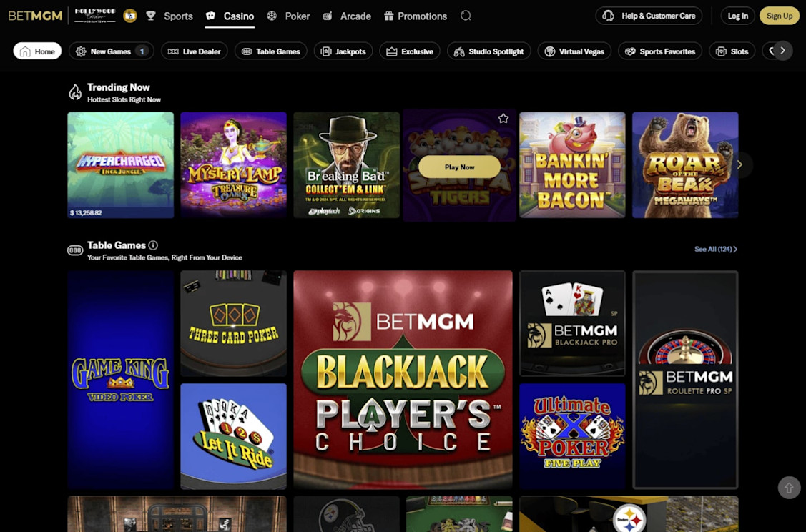The image size is (806, 532).
Task: Open the Studio Spotlight category
Action: [489, 51]
